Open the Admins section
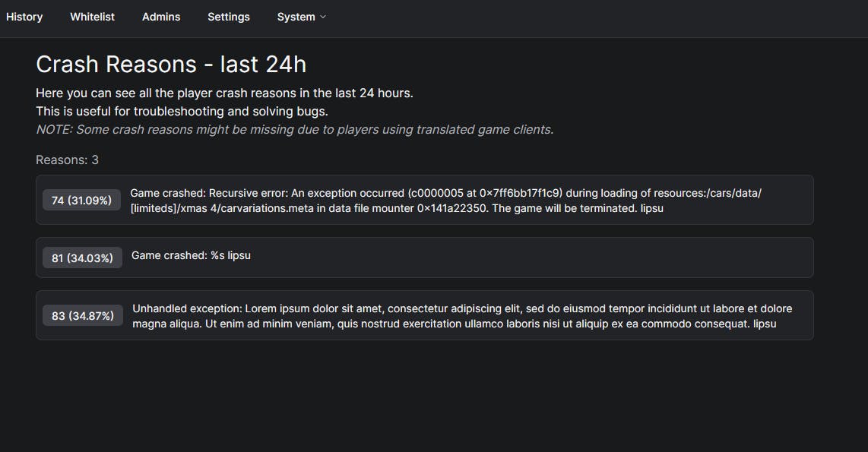The image size is (868, 452). pyautogui.click(x=161, y=17)
